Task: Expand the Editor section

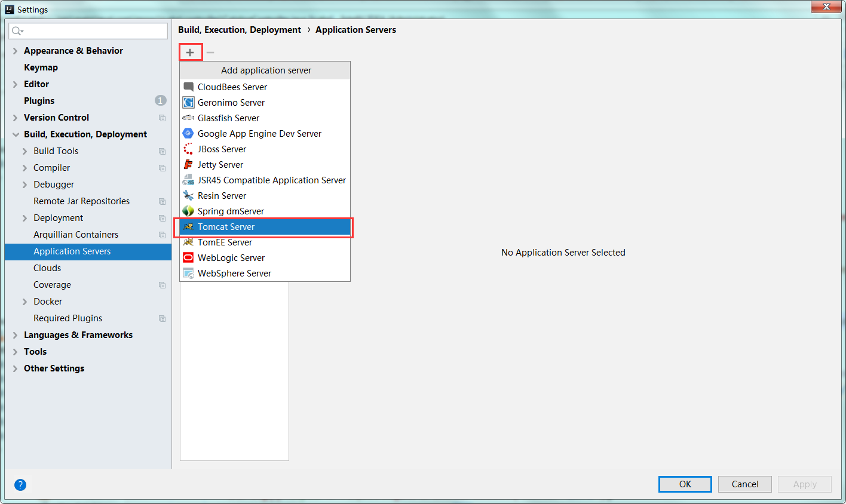Action: point(16,85)
